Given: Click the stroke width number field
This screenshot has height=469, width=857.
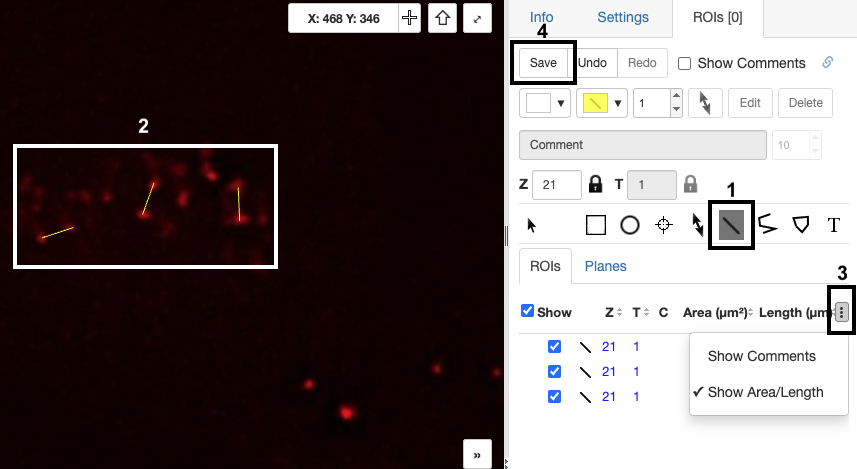Looking at the screenshot, I should click(x=651, y=103).
